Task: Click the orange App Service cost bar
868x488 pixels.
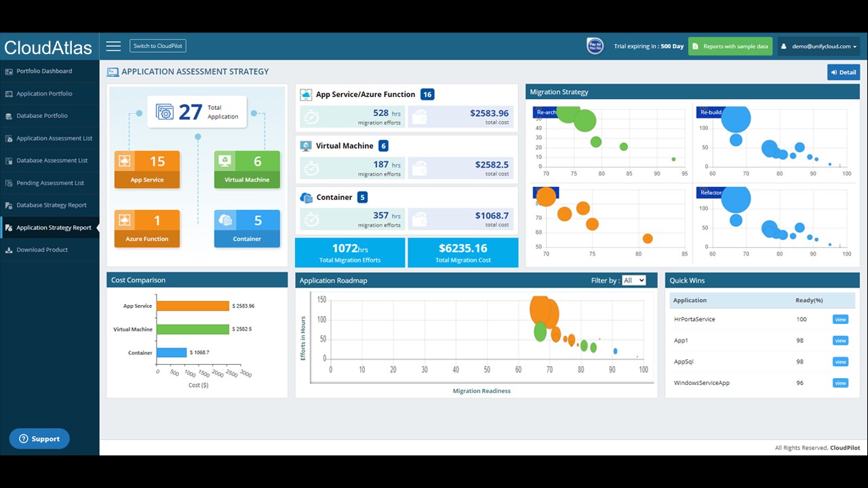Action: pyautogui.click(x=193, y=306)
